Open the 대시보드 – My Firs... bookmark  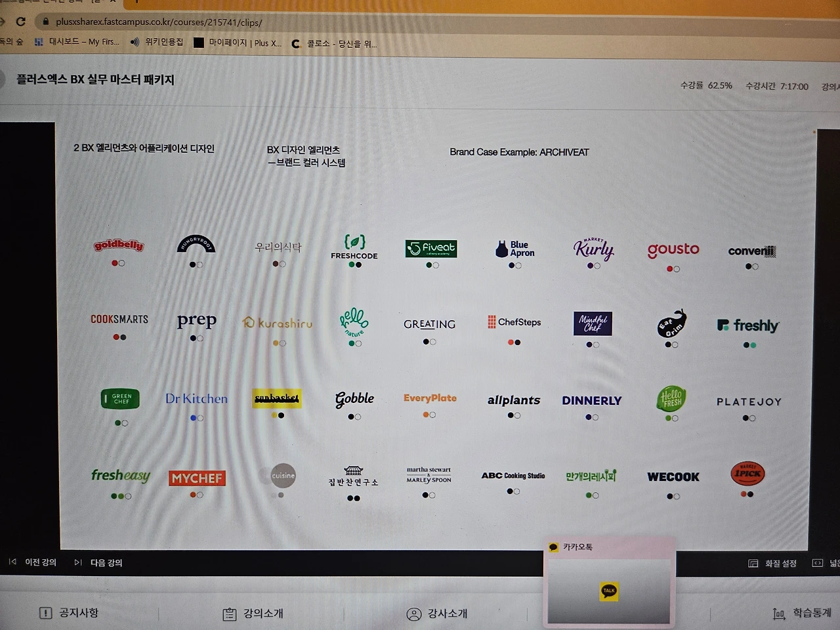[77, 42]
